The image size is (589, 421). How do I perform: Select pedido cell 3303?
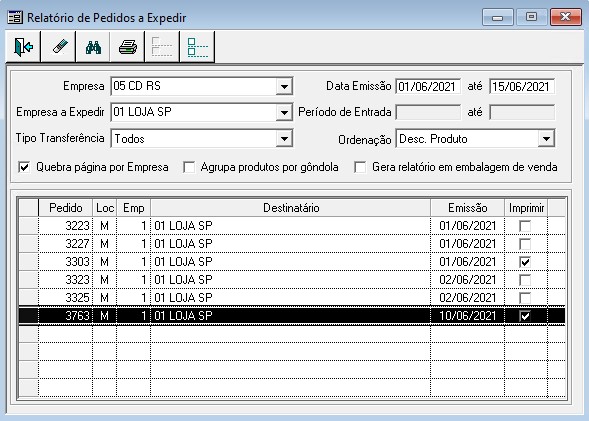coord(65,262)
